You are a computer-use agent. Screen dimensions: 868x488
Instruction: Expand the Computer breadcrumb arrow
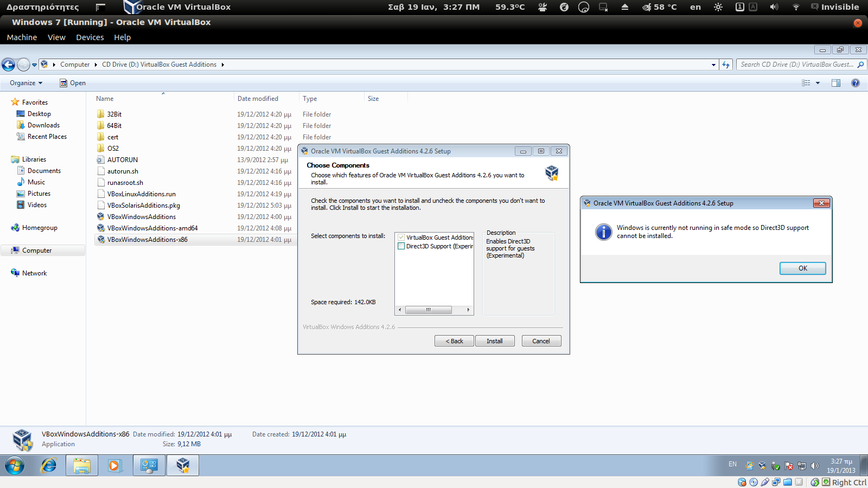95,65
